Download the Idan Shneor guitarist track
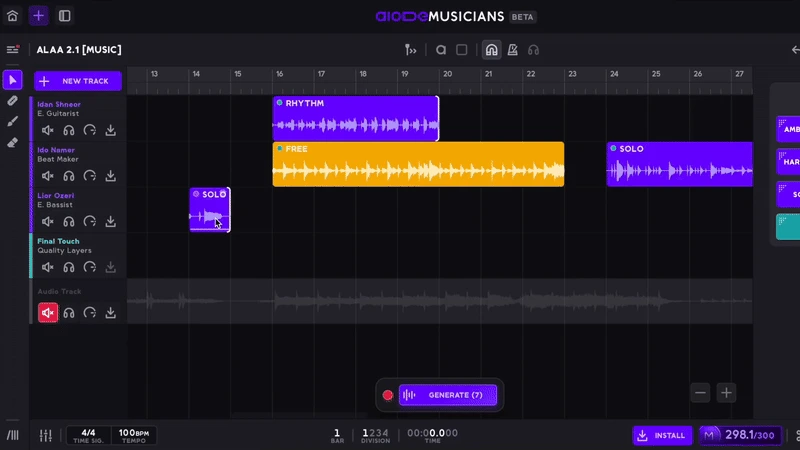The image size is (800, 450). (x=111, y=130)
